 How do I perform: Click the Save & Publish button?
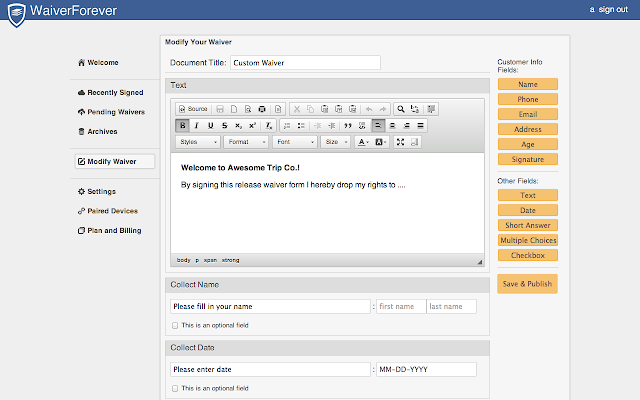click(527, 284)
